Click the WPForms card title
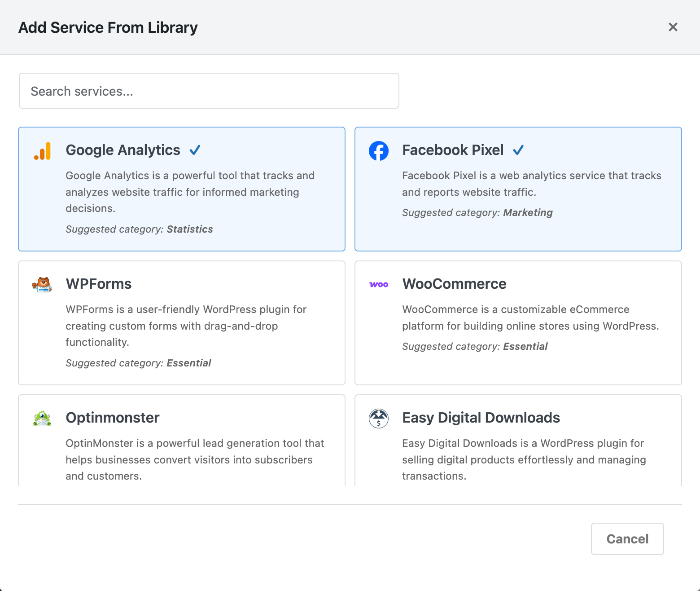 click(99, 284)
